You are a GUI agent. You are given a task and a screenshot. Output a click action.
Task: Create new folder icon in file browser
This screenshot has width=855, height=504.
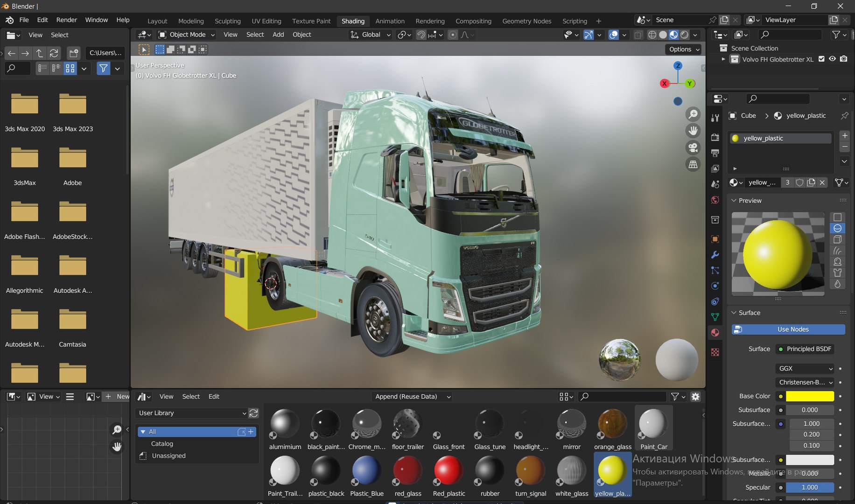coord(73,53)
